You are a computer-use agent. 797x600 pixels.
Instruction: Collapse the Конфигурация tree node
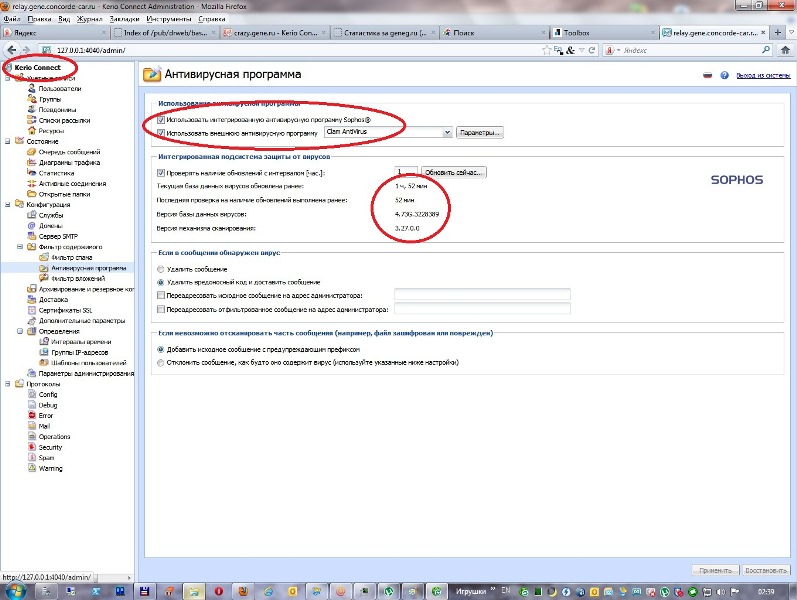(7, 204)
